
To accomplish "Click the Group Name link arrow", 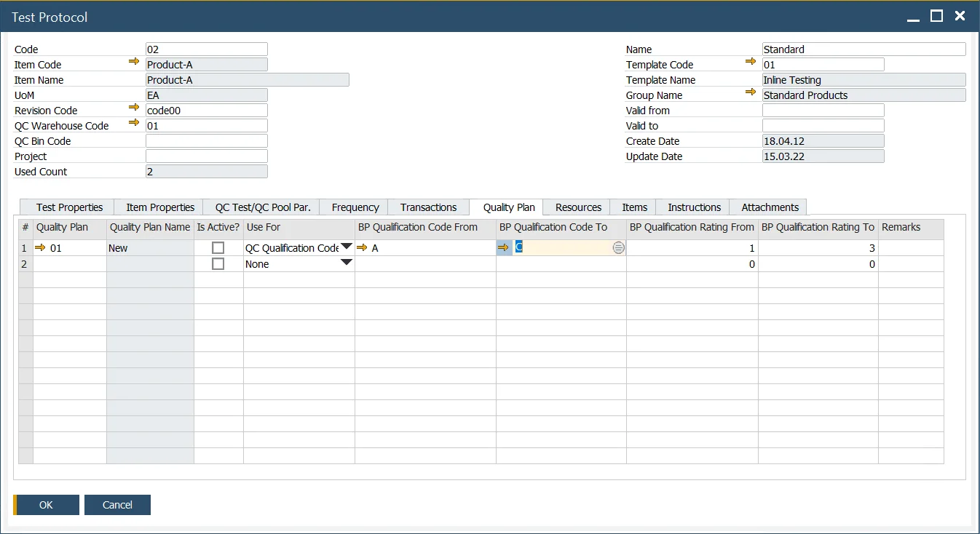I will (x=751, y=95).
